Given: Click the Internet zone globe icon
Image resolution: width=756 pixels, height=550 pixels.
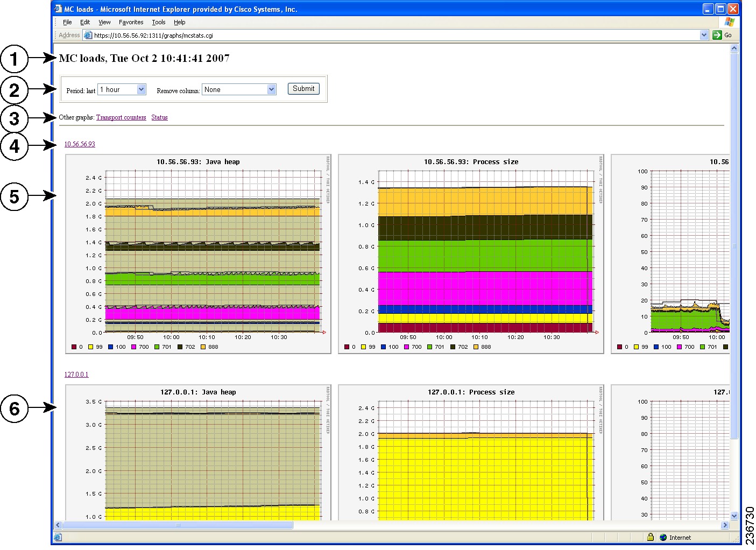Looking at the screenshot, I should click(x=663, y=537).
